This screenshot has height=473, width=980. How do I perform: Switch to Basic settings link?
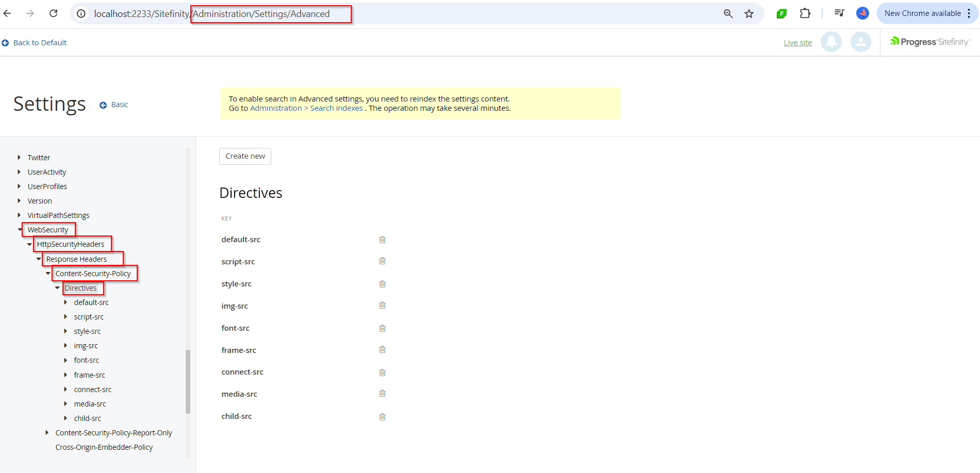pyautogui.click(x=114, y=105)
